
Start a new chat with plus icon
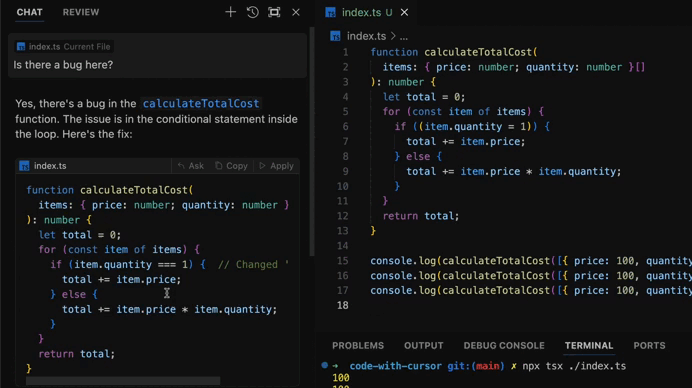click(x=230, y=12)
